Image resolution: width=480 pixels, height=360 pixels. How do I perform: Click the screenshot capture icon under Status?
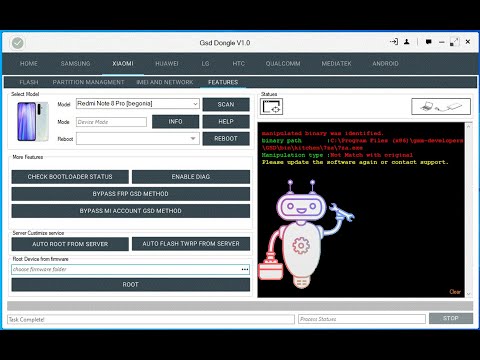[x=271, y=107]
